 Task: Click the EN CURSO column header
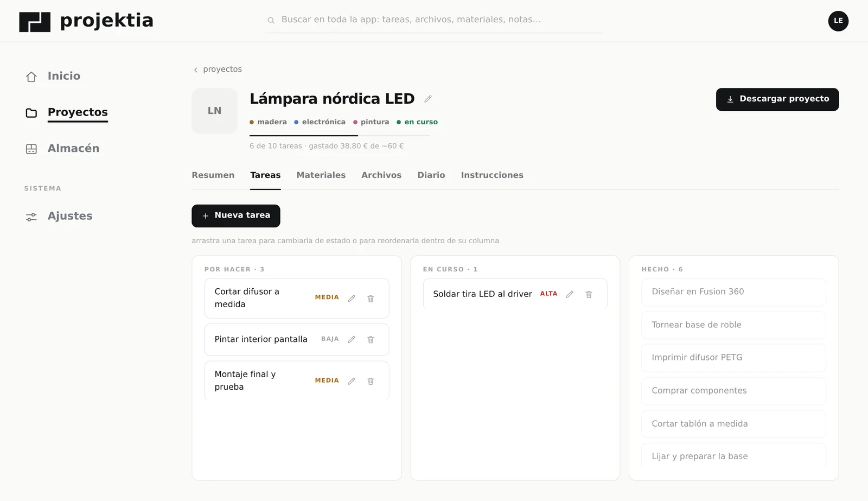[x=450, y=270]
